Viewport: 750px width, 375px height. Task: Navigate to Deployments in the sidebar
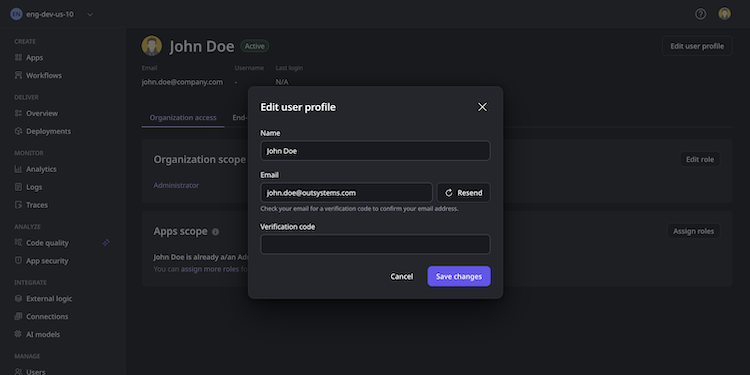tap(48, 131)
